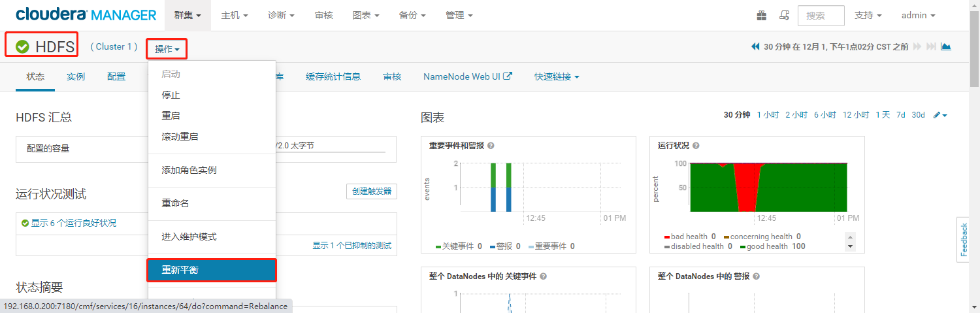
Task: Select the 30d time range
Action: click(x=919, y=115)
